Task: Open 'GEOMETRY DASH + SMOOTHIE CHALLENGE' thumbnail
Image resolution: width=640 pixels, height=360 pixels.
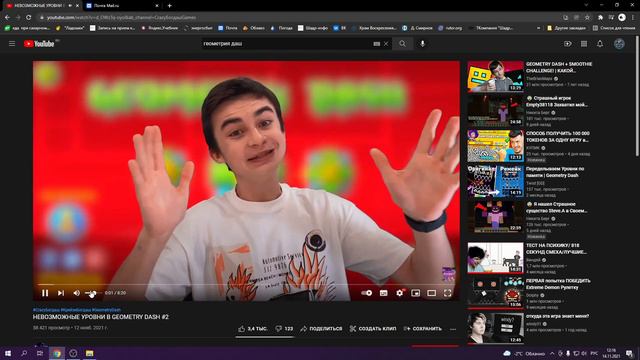Action: point(495,76)
